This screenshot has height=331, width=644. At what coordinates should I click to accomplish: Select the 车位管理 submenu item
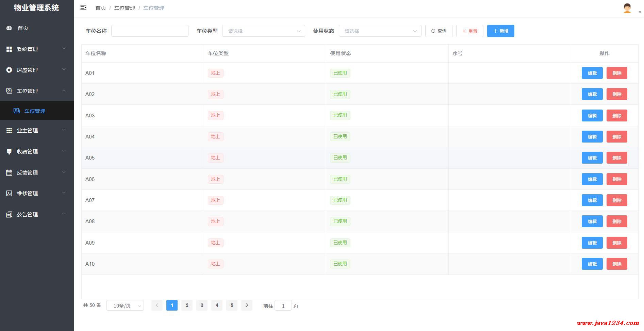click(35, 111)
